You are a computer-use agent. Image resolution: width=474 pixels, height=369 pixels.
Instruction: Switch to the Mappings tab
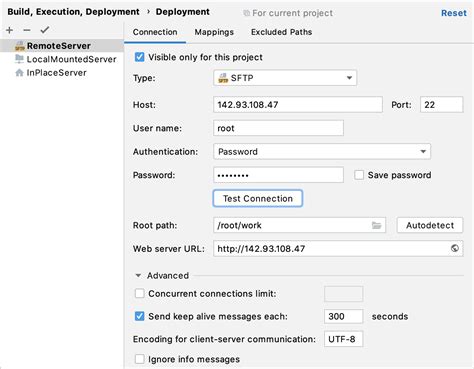(x=214, y=32)
